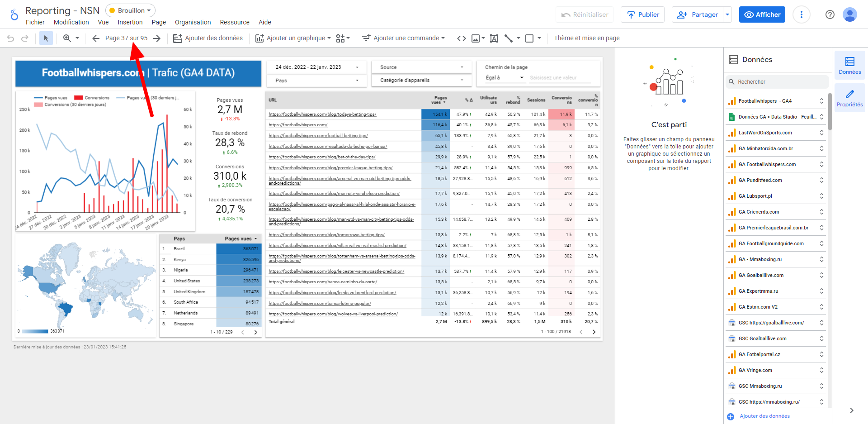Screen dimensions: 868x424
Task: Switch to the Propriétés side panel
Action: (849, 98)
